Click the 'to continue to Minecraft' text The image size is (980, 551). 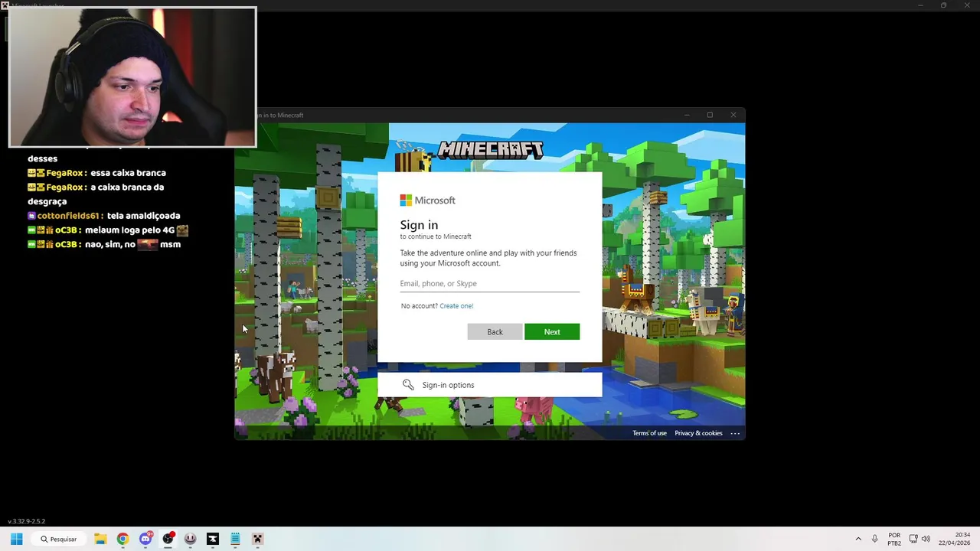tap(436, 236)
